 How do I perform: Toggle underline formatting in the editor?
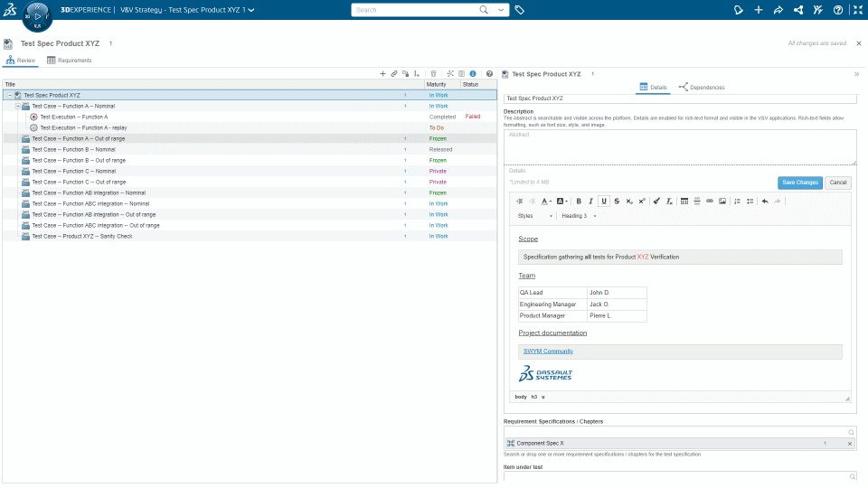click(x=604, y=202)
